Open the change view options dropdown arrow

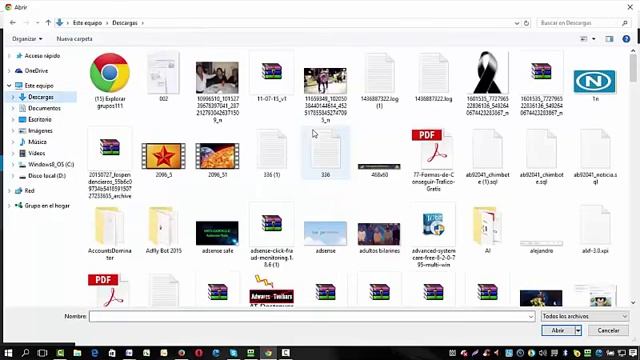593,39
